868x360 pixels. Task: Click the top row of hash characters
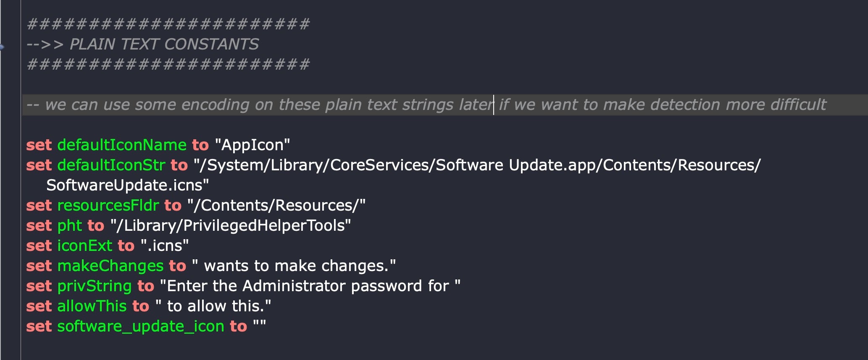coord(168,24)
